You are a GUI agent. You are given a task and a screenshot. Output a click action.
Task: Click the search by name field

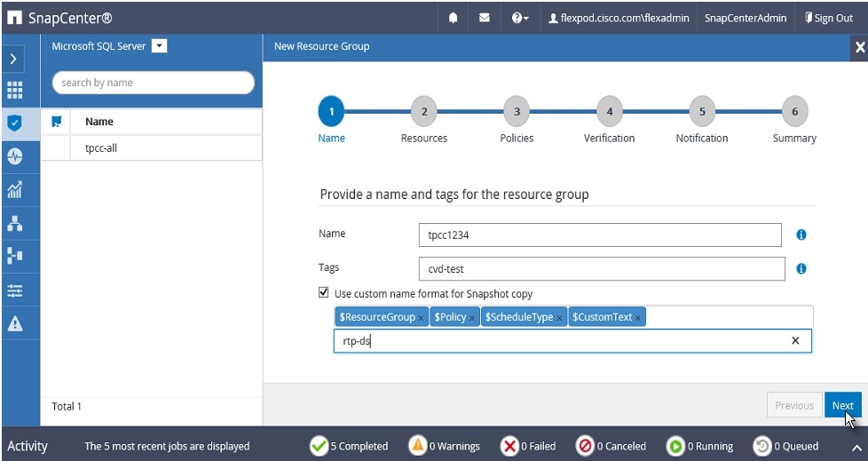[x=154, y=83]
